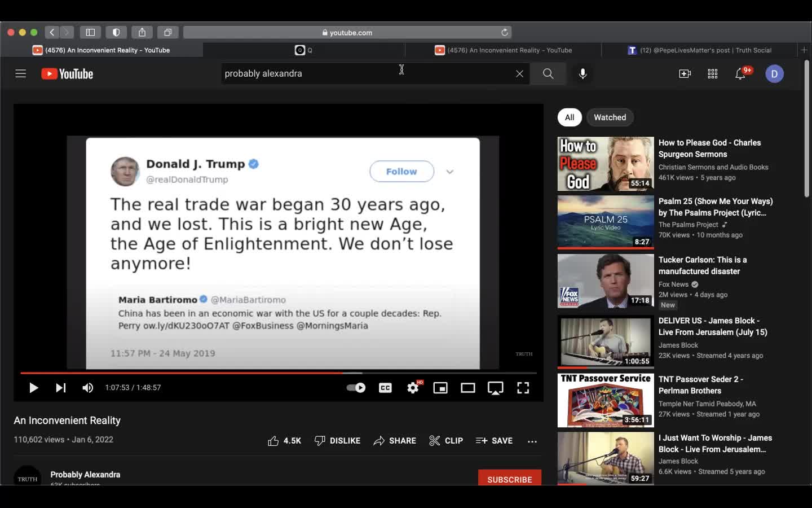Image resolution: width=812 pixels, height=508 pixels.
Task: Create a CLIP with the scissors button
Action: click(x=446, y=441)
